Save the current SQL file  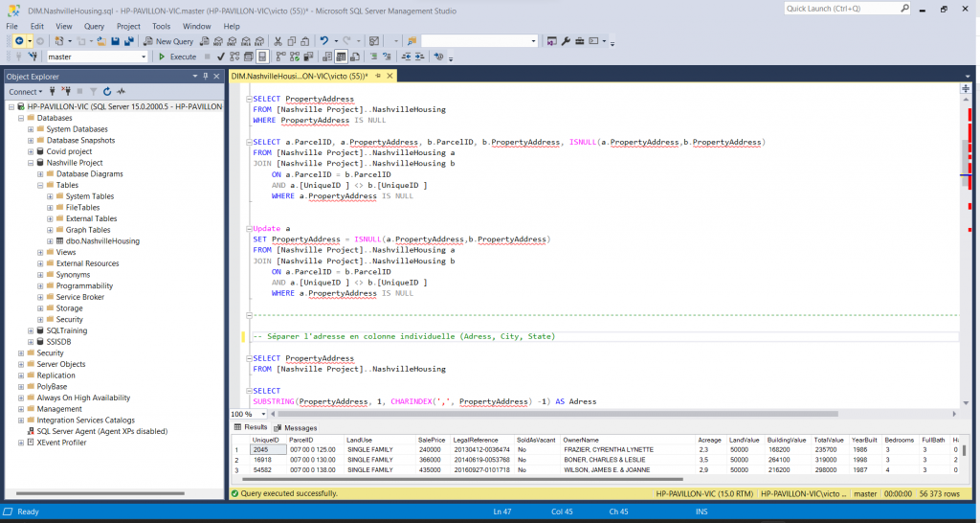(115, 41)
